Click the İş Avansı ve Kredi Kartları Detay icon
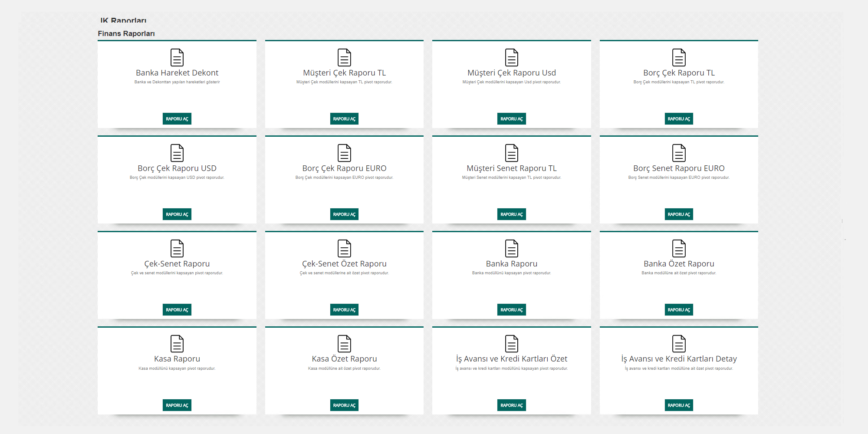Viewport: 868px width, 434px height. click(679, 344)
